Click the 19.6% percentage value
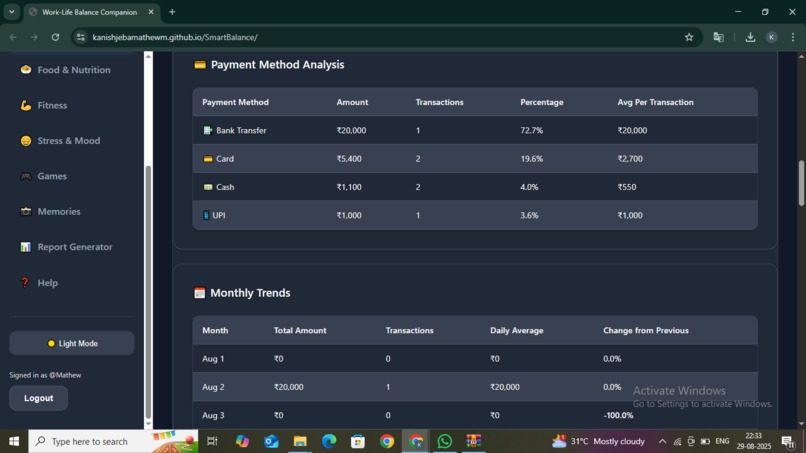The image size is (806, 453). (x=532, y=159)
